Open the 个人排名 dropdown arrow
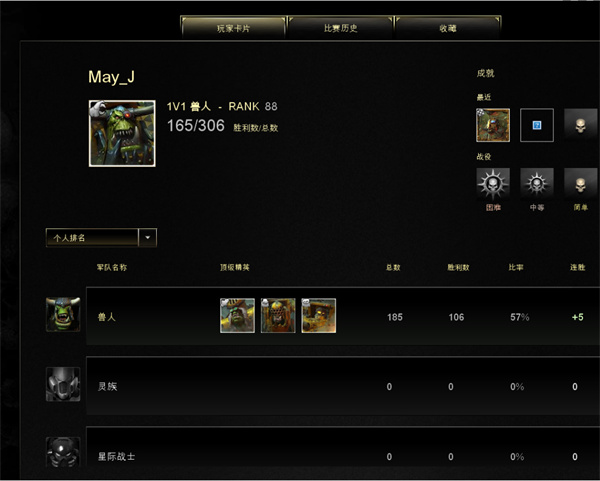The width and height of the screenshot is (600, 481). [147, 238]
